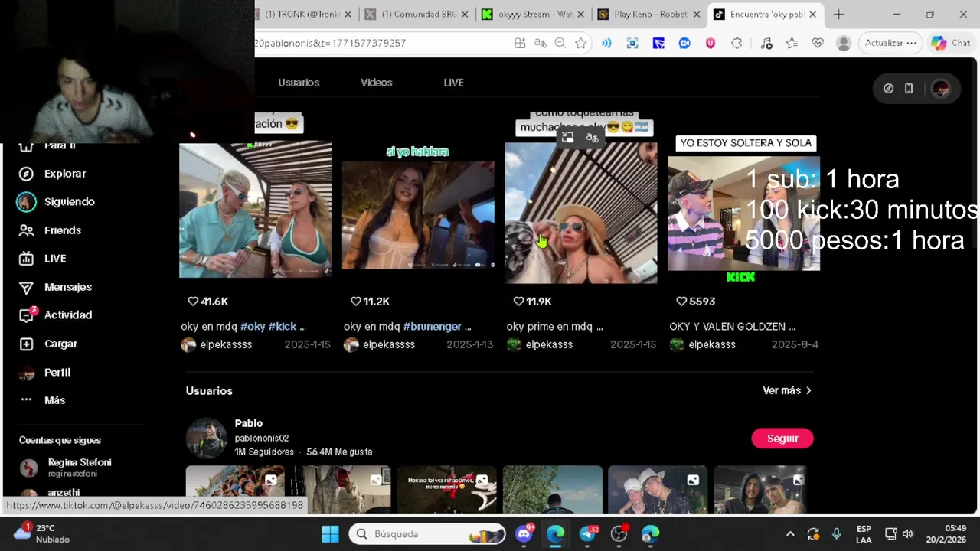Open the TRONK browser tab
The image size is (980, 551).
click(302, 14)
